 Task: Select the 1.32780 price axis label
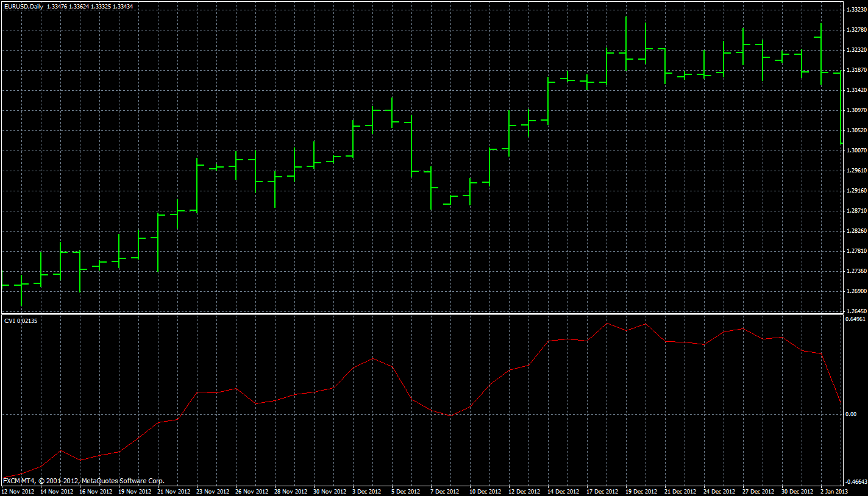[x=856, y=29]
